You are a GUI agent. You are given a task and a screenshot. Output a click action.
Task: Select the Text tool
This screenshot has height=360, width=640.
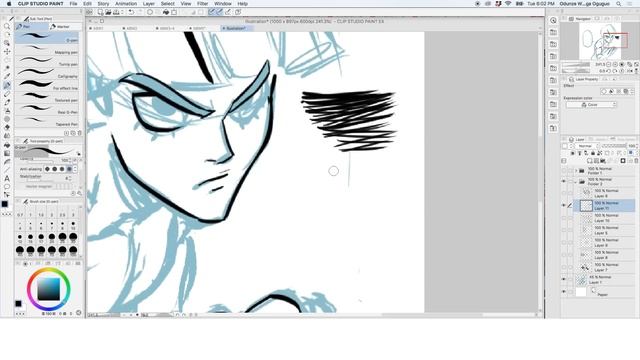(x=7, y=178)
